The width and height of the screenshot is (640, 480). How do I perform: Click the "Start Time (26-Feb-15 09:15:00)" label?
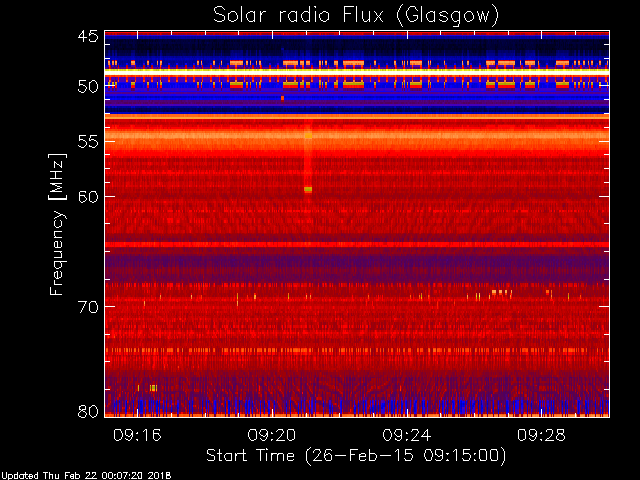click(356, 456)
